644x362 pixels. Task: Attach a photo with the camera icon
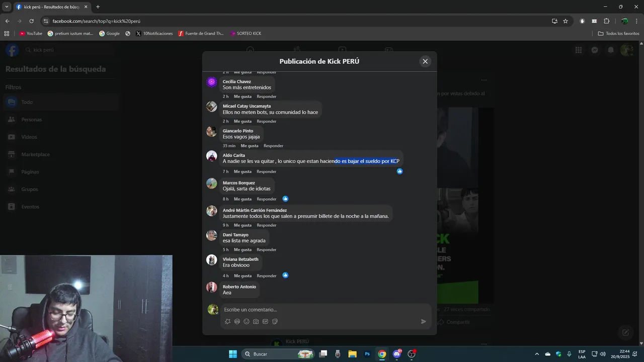[x=256, y=321]
